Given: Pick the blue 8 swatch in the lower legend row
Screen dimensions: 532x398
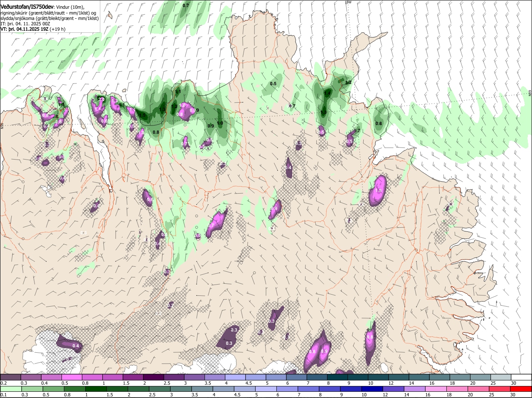Looking at the screenshot, I should 330,388.
